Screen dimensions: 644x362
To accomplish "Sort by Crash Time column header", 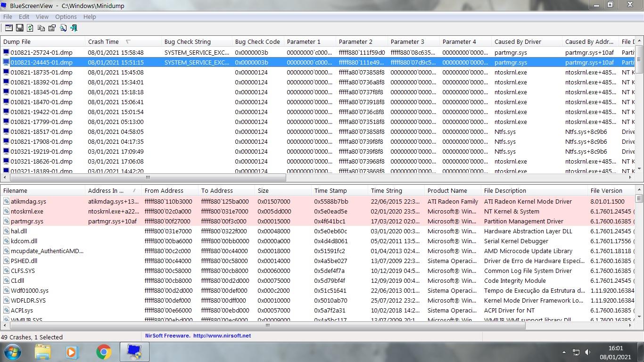I will 123,41.
